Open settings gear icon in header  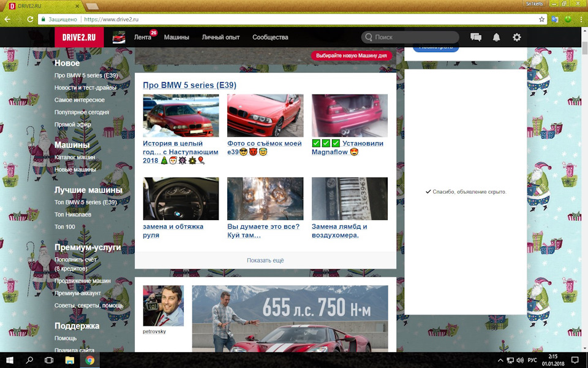pyautogui.click(x=517, y=37)
